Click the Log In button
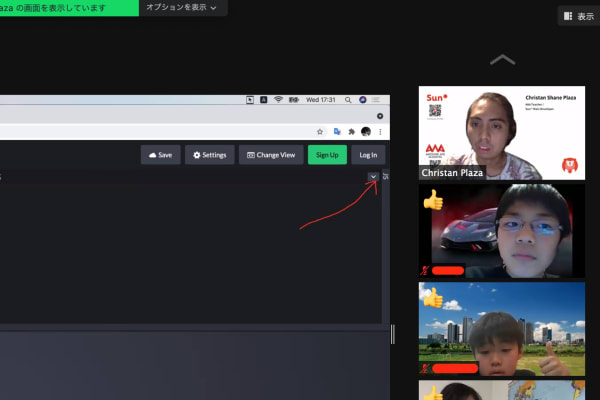 pos(368,155)
